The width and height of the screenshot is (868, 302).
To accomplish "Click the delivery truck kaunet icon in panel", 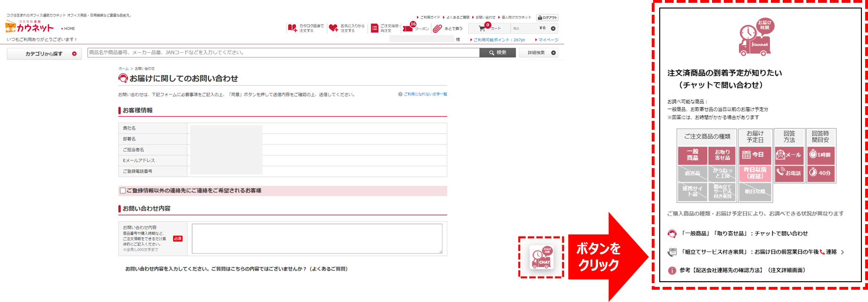I will (x=756, y=37).
